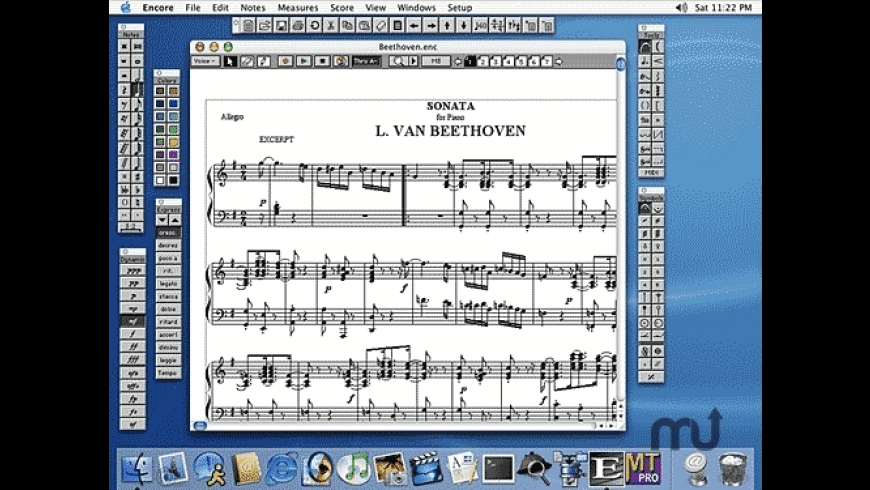Select the legato expression
Screen dimensions: 870x490
168,284
